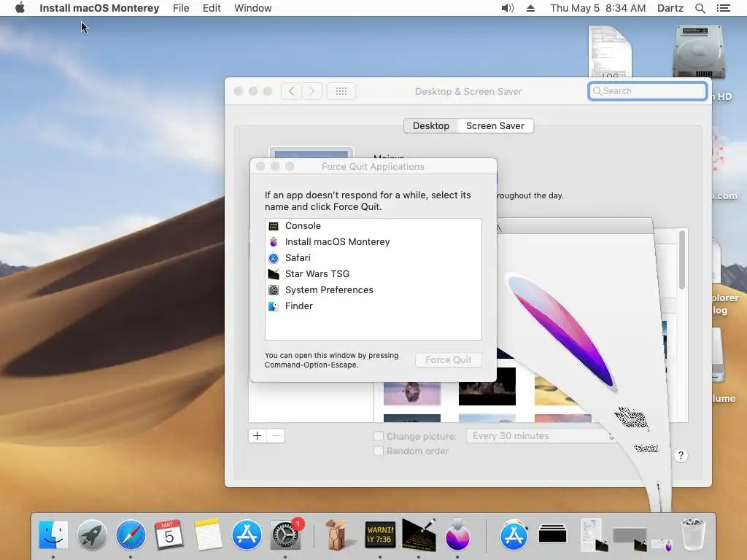Open Spotlight search magnifier
The height and width of the screenshot is (560, 747).
click(700, 8)
